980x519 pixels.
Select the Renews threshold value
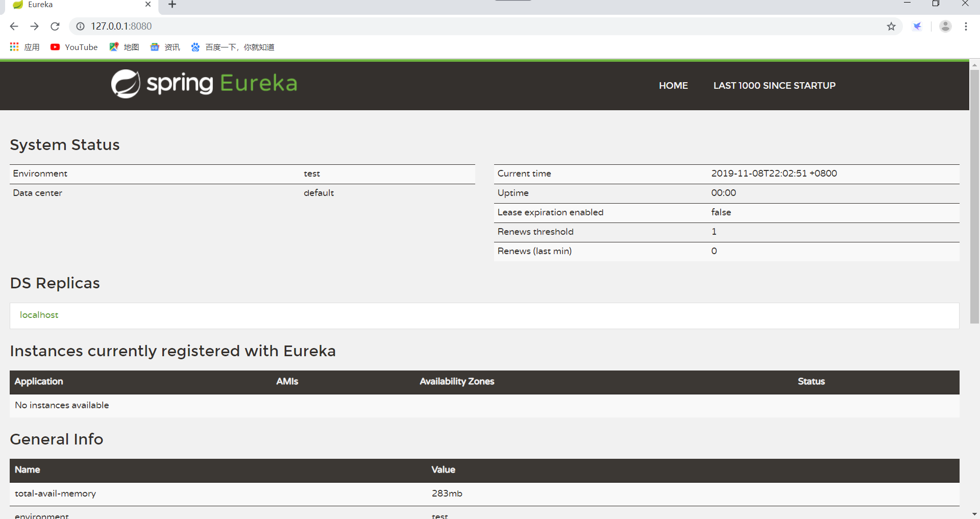coord(714,232)
